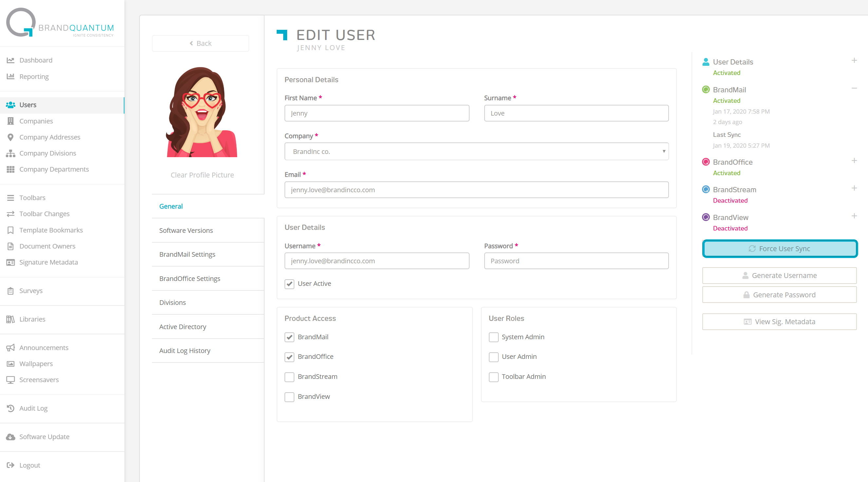Click the Audit Log history icon
The width and height of the screenshot is (868, 482).
(10, 408)
